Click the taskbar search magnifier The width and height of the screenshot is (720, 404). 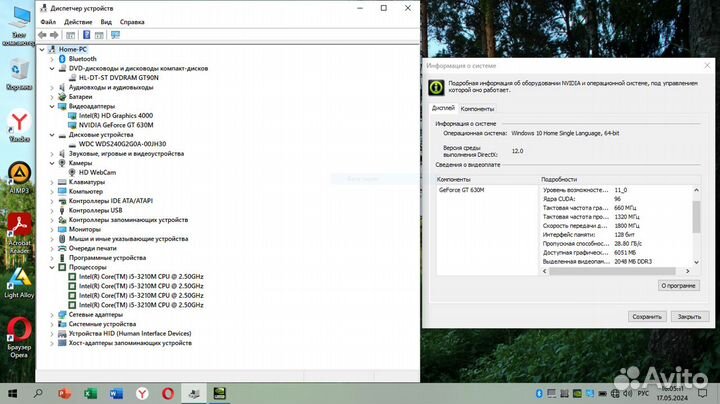click(38, 393)
